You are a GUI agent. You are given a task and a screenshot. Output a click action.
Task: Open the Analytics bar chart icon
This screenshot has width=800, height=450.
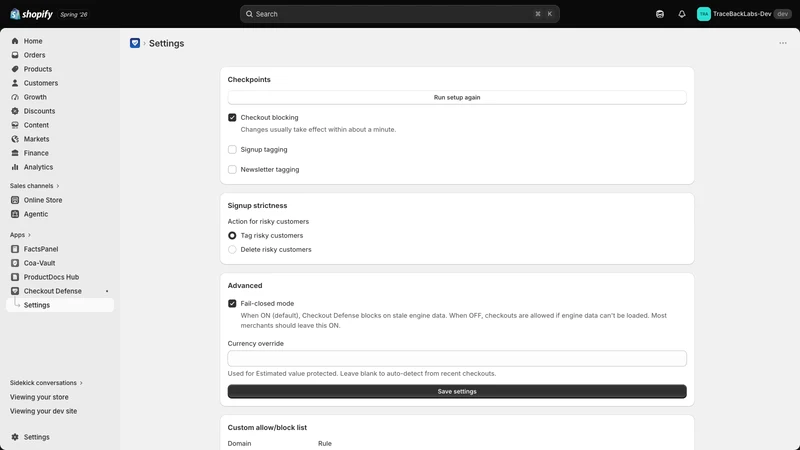click(x=15, y=167)
